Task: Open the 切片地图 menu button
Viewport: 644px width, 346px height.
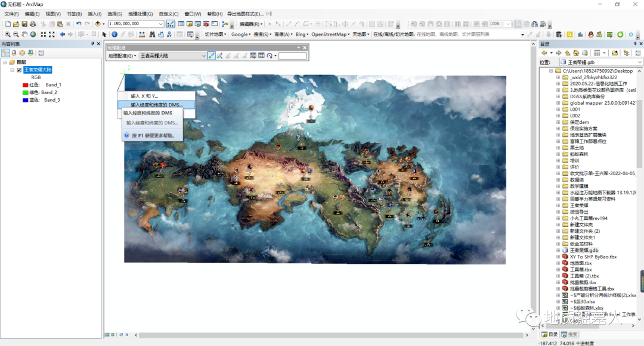Action: pyautogui.click(x=216, y=35)
